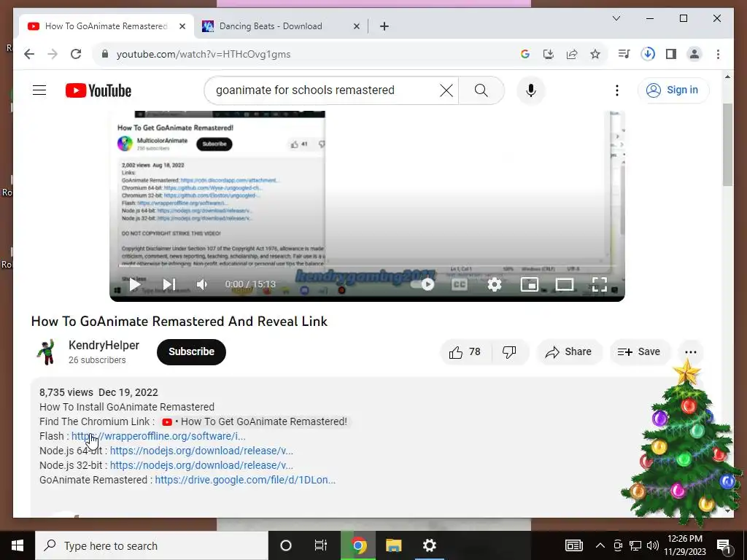
Task: Play the video
Action: pyautogui.click(x=135, y=285)
